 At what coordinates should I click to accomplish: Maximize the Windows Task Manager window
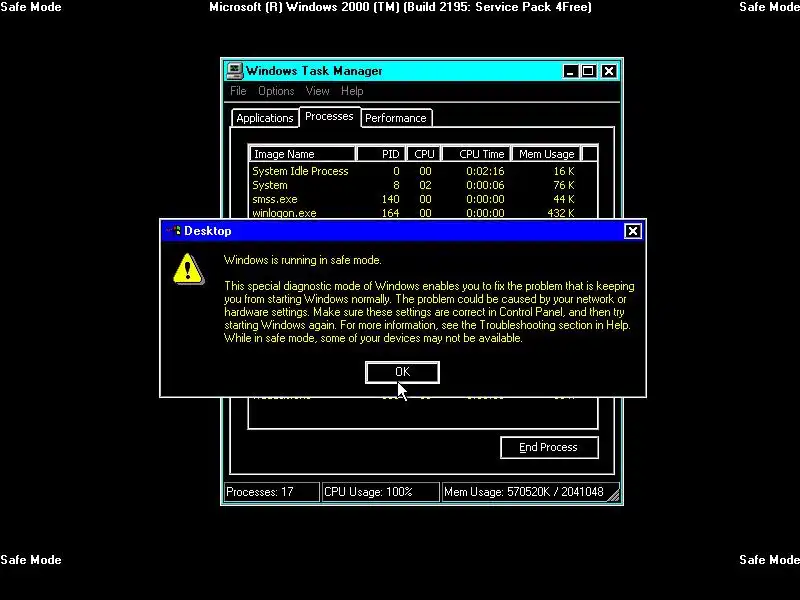588,71
